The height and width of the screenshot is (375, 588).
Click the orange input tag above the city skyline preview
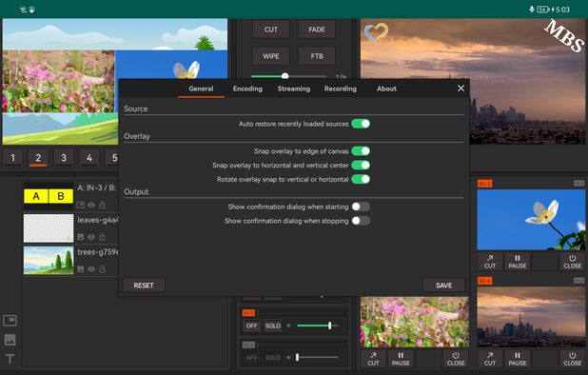485,281
